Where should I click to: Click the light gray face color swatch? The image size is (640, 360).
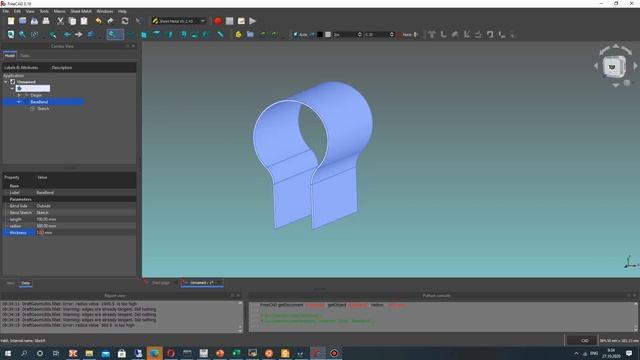328,35
